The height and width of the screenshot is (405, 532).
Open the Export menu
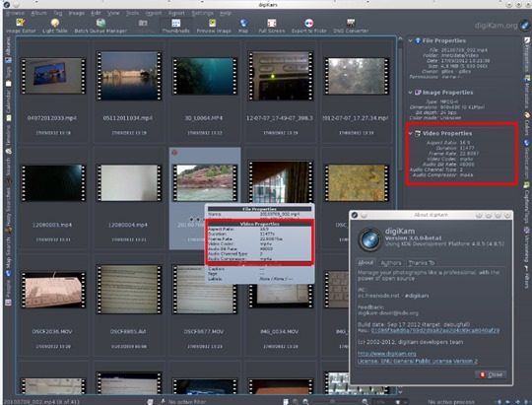pyautogui.click(x=176, y=13)
